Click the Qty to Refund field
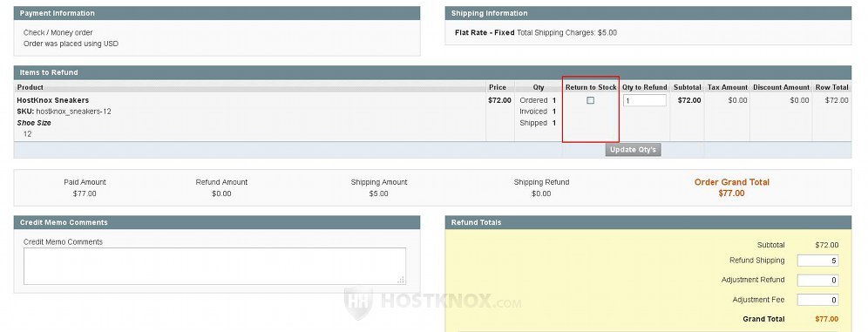This screenshot has height=332, width=868. tap(645, 101)
